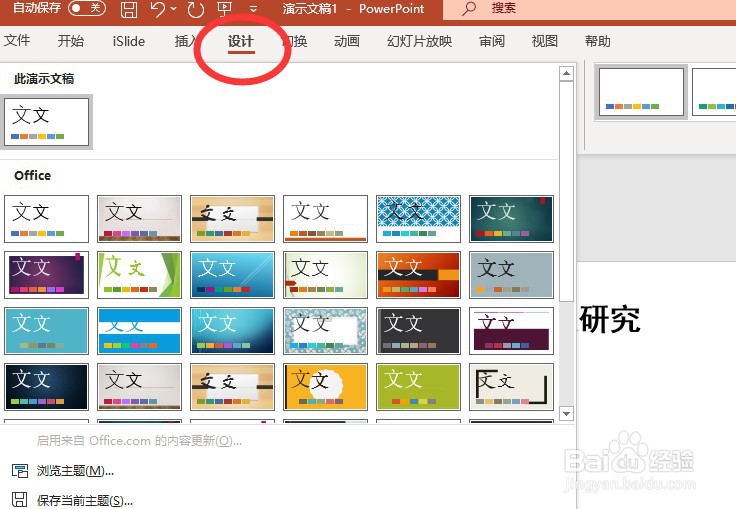Screen dimensions: 736x509
Task: Apply the blue lattice pattern theme
Action: click(x=418, y=219)
